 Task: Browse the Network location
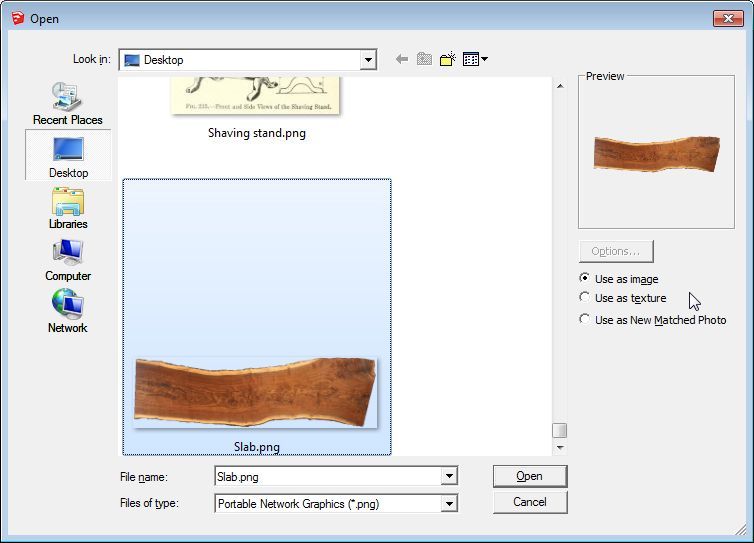(x=68, y=312)
